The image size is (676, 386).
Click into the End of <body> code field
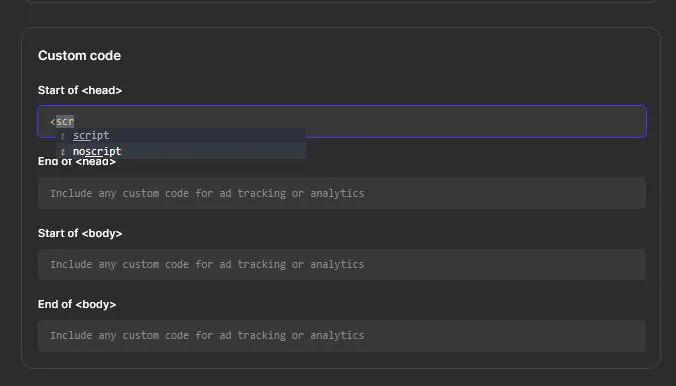[x=342, y=336]
